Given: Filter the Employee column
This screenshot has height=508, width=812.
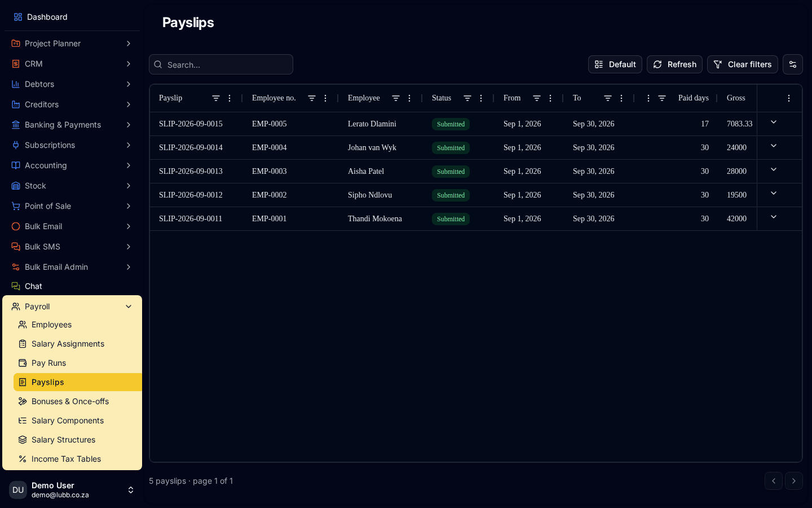Looking at the screenshot, I should click(396, 98).
